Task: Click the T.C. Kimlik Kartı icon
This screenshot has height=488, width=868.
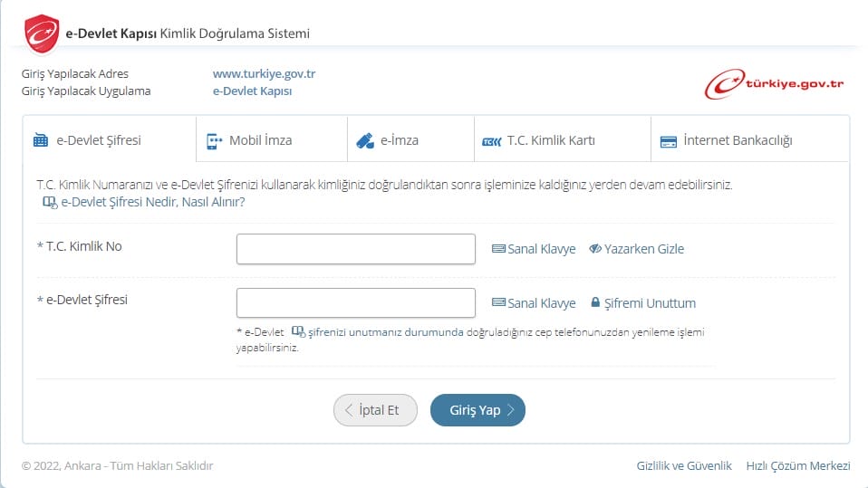Action: [x=491, y=141]
